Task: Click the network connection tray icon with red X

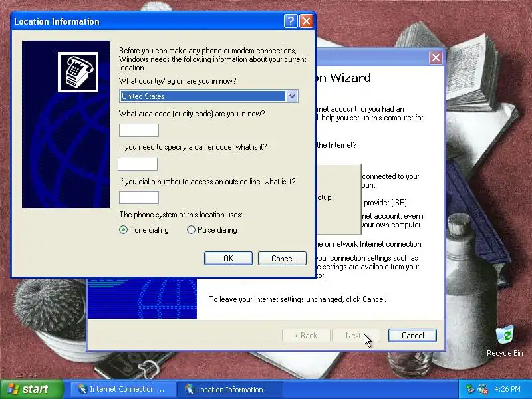Action: tap(483, 389)
